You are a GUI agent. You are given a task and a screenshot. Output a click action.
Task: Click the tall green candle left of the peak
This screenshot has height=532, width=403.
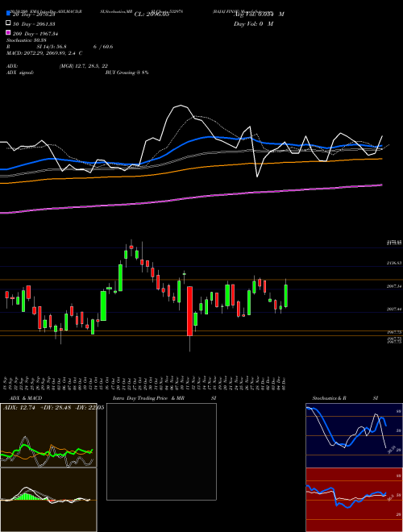[120, 278]
